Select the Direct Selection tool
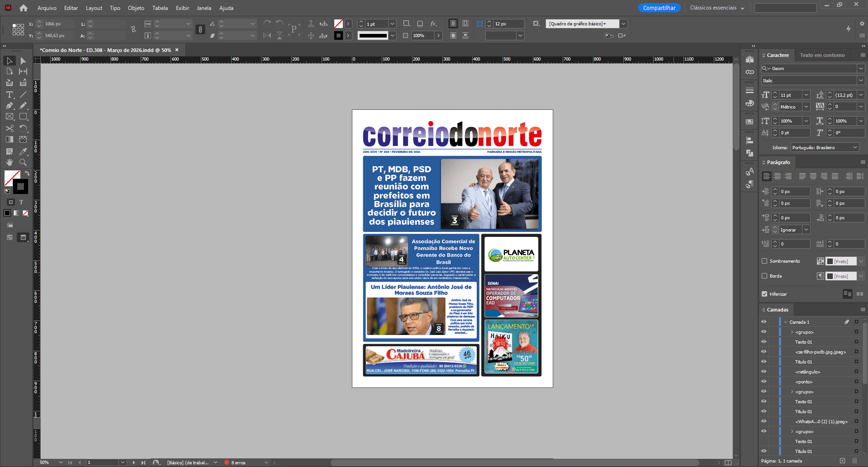The height and width of the screenshot is (467, 868). tap(23, 61)
